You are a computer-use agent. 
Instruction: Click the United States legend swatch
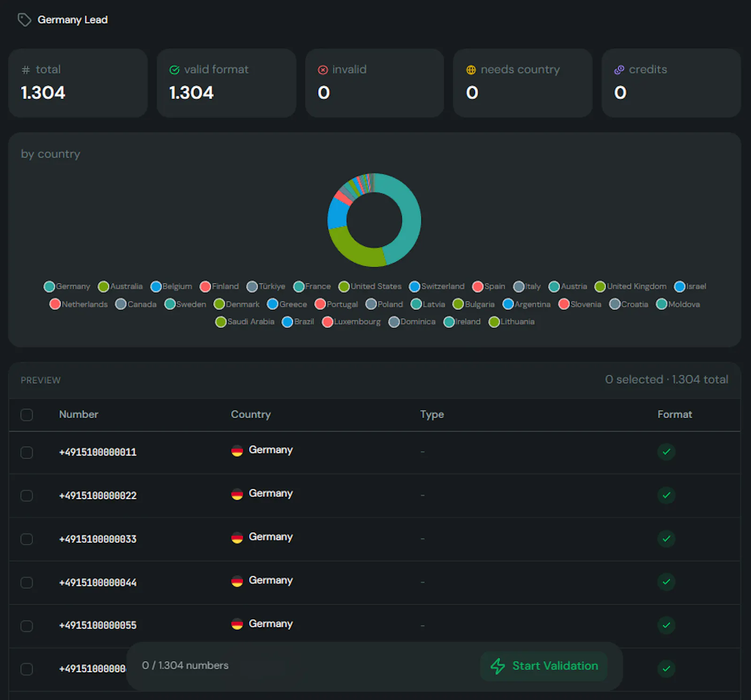[344, 287]
